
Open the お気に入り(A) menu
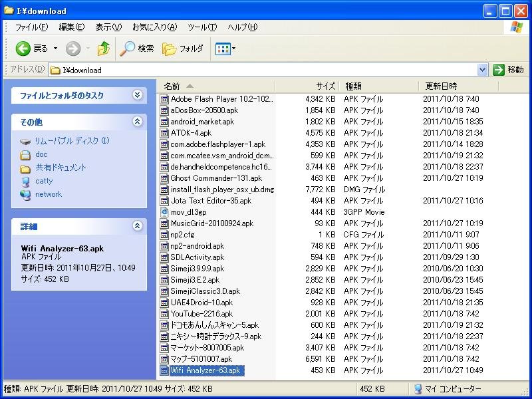coord(155,27)
